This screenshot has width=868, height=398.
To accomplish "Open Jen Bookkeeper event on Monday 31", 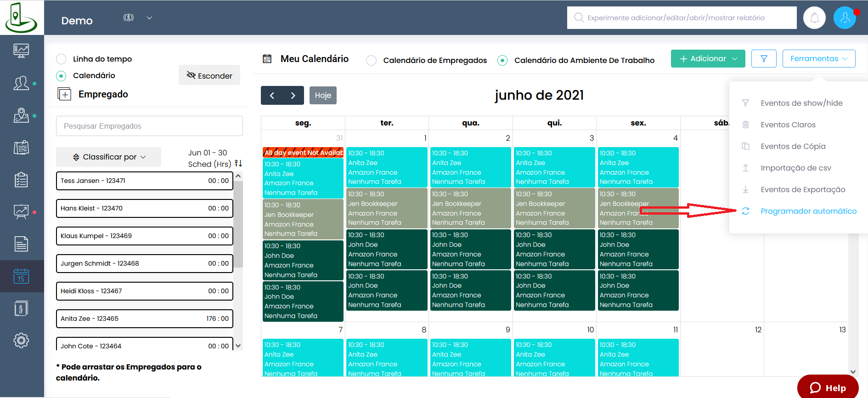I will (x=303, y=219).
